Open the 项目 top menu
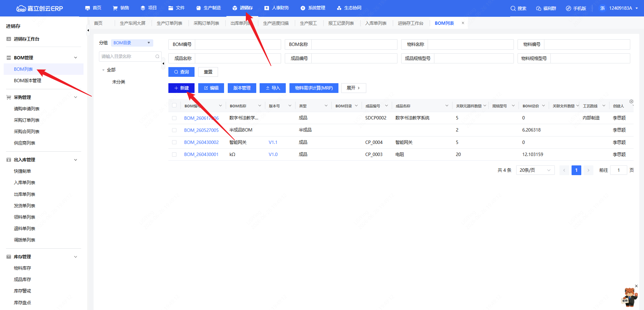Viewport: 644px width, 310px height. (x=149, y=8)
